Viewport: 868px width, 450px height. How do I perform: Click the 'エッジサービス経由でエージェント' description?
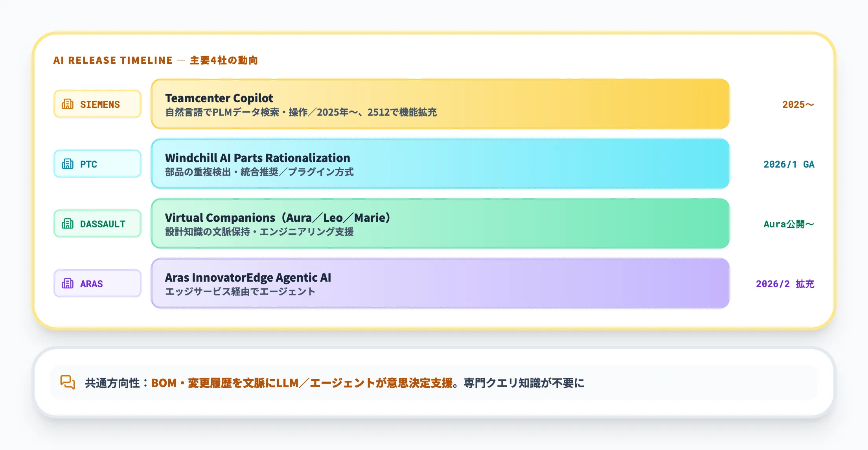tap(240, 292)
